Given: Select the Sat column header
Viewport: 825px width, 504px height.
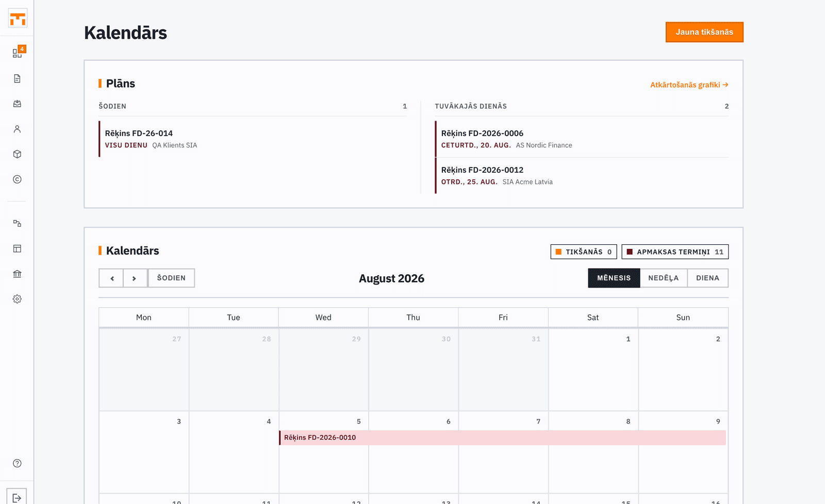Looking at the screenshot, I should 593,317.
